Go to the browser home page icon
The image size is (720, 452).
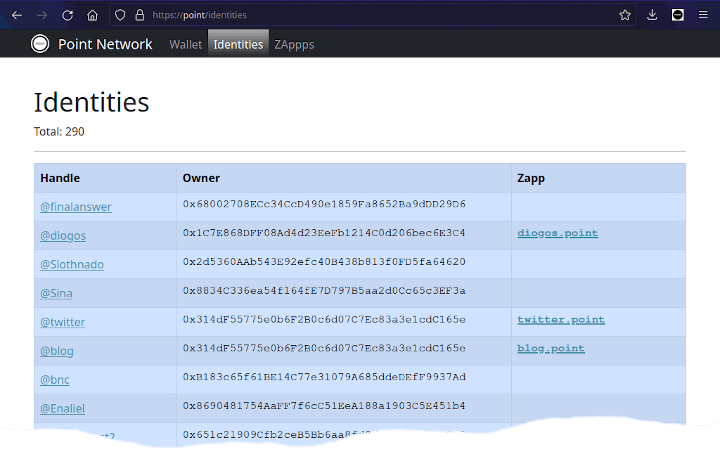click(92, 15)
